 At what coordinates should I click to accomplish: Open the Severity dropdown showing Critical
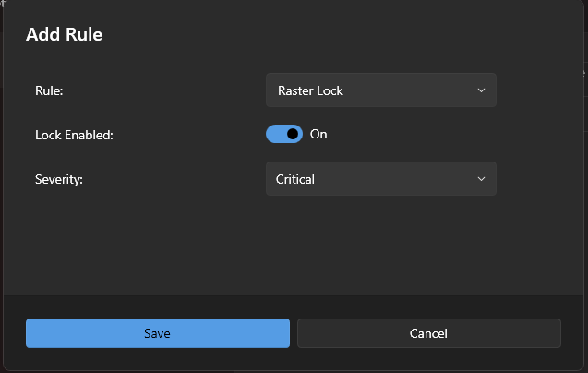pos(380,179)
